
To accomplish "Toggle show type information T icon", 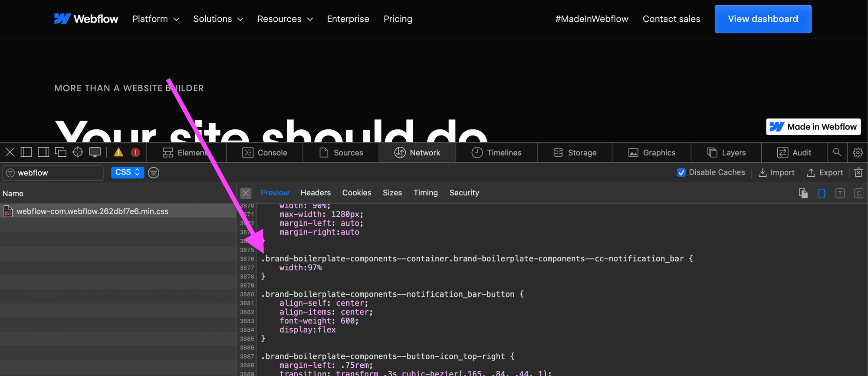I will [840, 193].
